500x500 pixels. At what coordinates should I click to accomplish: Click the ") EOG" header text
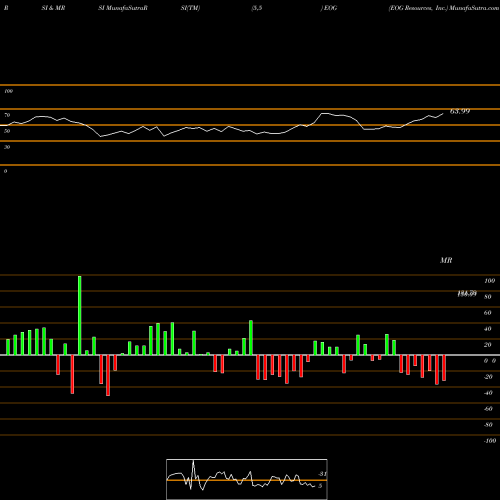(329, 8)
